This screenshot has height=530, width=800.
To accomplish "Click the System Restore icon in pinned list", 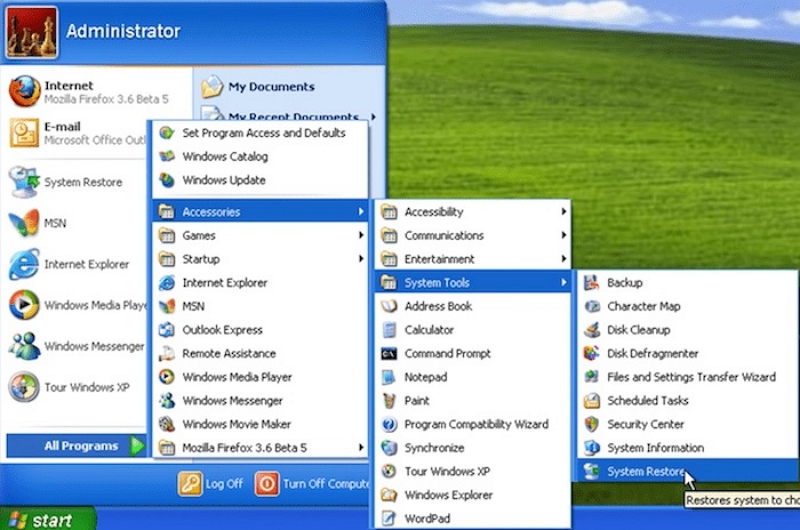I will tap(24, 182).
